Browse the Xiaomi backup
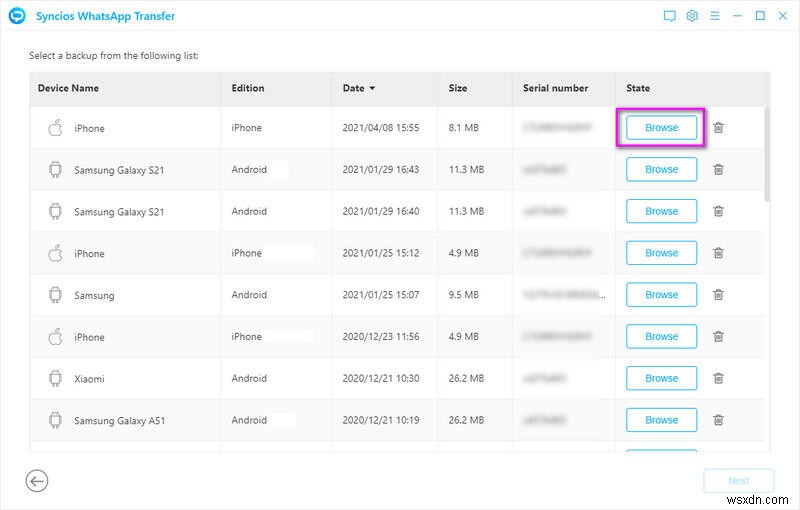This screenshot has width=800, height=510. tap(661, 378)
